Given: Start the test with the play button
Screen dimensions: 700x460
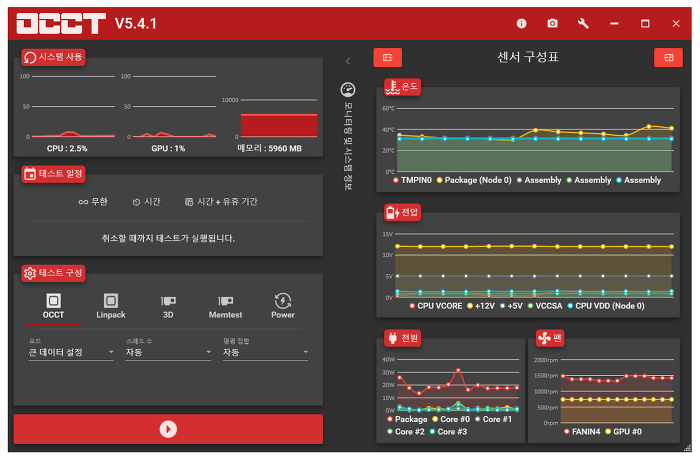Looking at the screenshot, I should pos(168,429).
